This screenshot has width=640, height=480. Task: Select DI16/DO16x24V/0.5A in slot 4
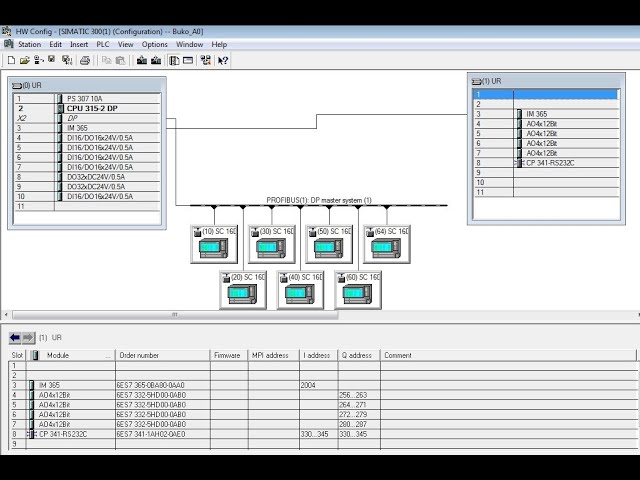click(87, 138)
